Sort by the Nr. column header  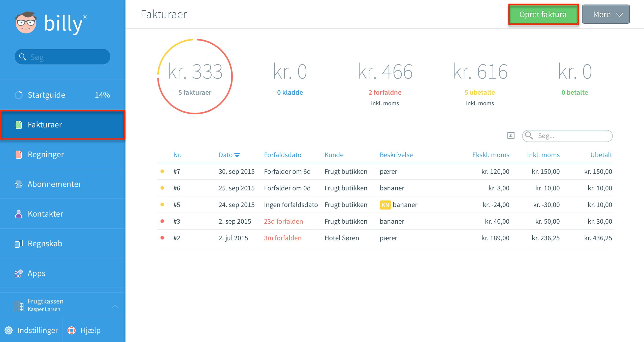[x=177, y=155]
